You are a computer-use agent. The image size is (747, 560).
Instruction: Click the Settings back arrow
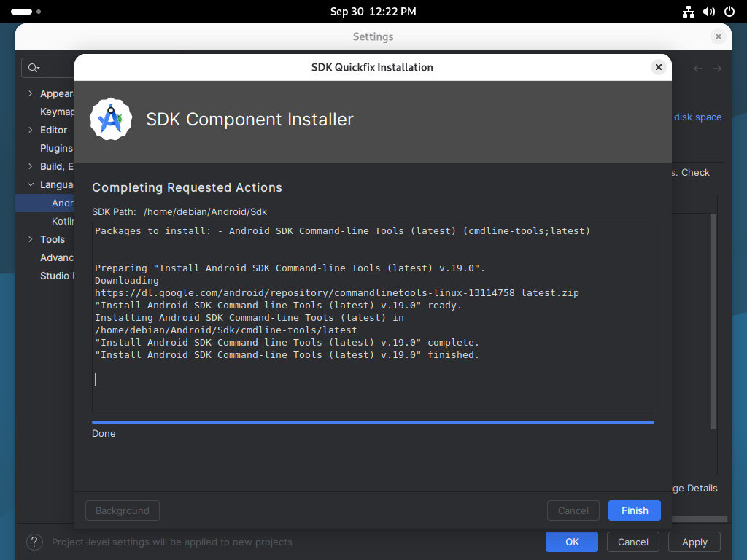(x=698, y=68)
